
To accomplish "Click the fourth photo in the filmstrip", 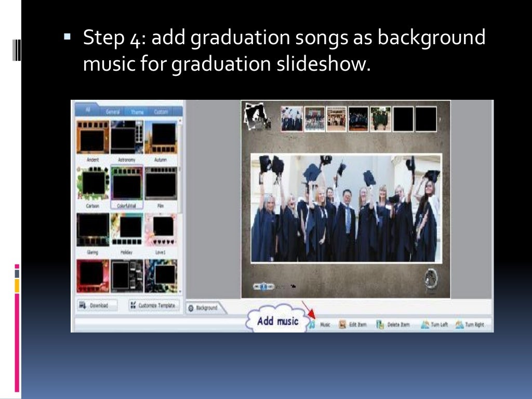I will (358, 119).
